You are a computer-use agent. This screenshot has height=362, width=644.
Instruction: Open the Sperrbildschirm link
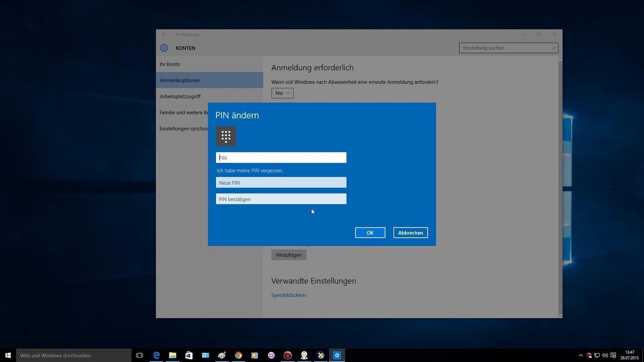point(288,295)
